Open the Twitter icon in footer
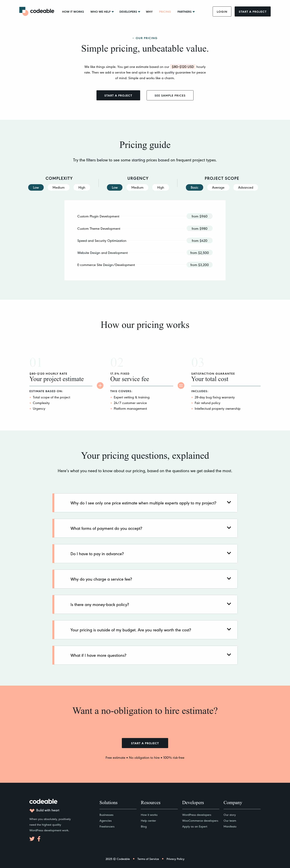 32,839
